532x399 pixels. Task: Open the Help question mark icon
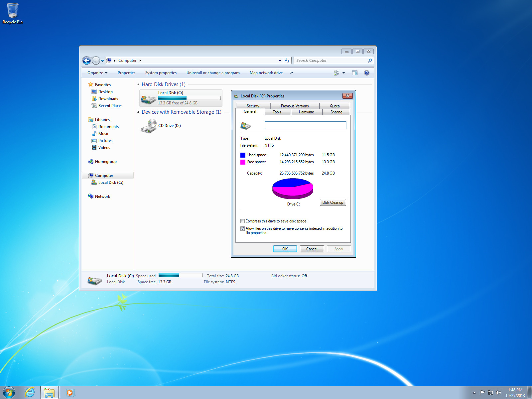366,73
